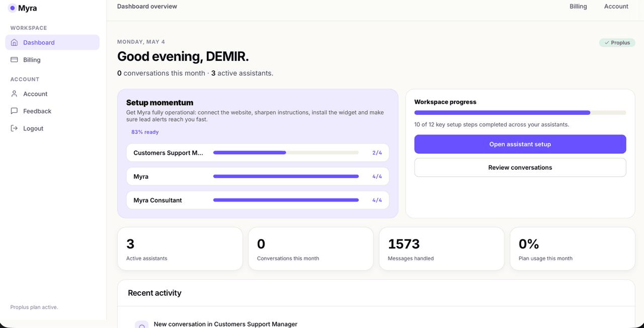Click Review conversations button
This screenshot has height=328, width=644.
pyautogui.click(x=520, y=167)
